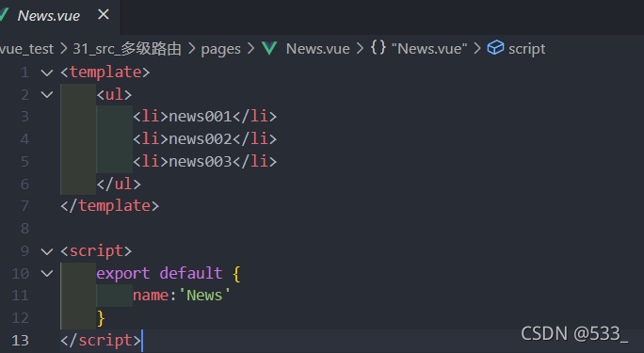This screenshot has width=644, height=353.
Task: Click the Vue logo icon in breadcrumb
Action: [269, 48]
